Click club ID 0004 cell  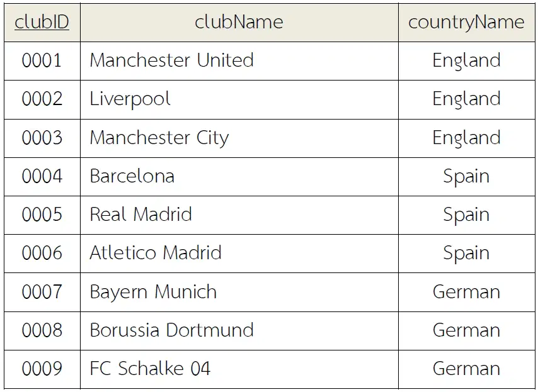(42, 177)
